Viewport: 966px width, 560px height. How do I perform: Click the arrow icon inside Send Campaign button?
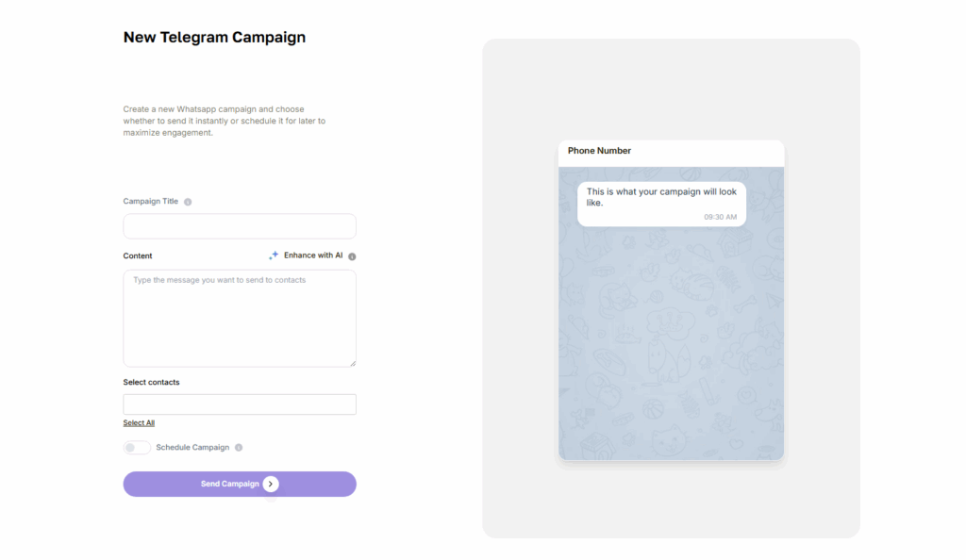coord(271,484)
